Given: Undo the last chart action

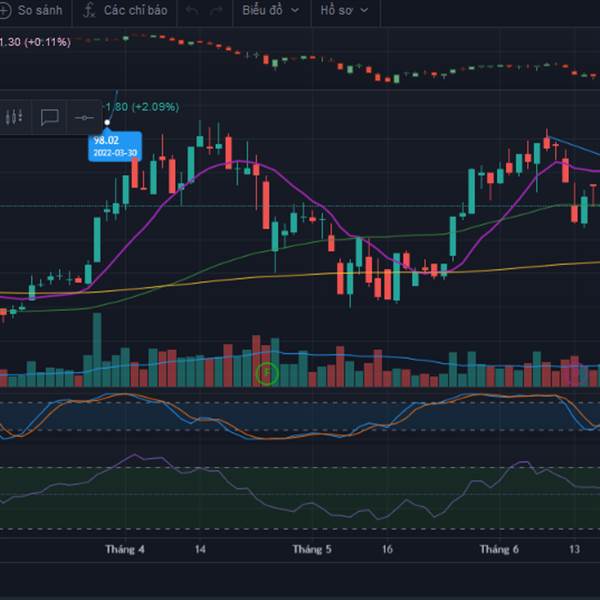Looking at the screenshot, I should (192, 11).
